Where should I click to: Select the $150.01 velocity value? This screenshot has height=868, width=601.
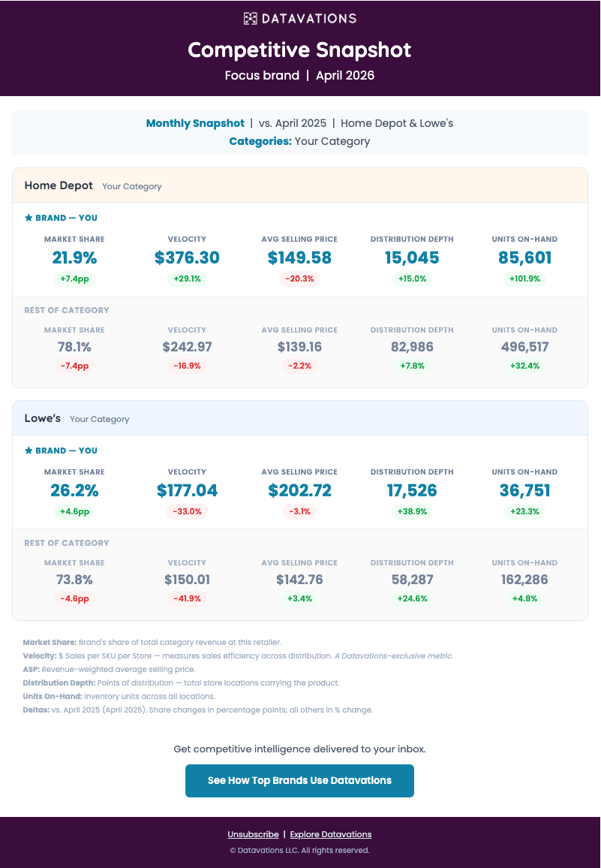187,580
